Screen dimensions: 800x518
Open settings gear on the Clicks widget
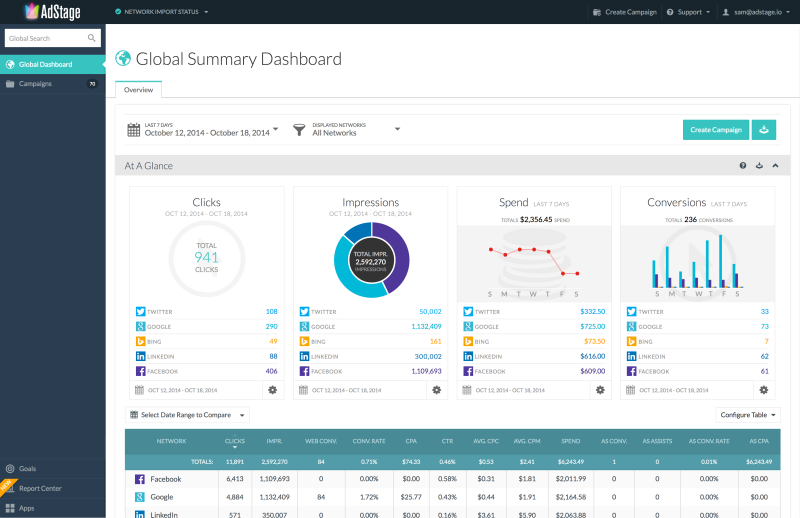[271, 390]
